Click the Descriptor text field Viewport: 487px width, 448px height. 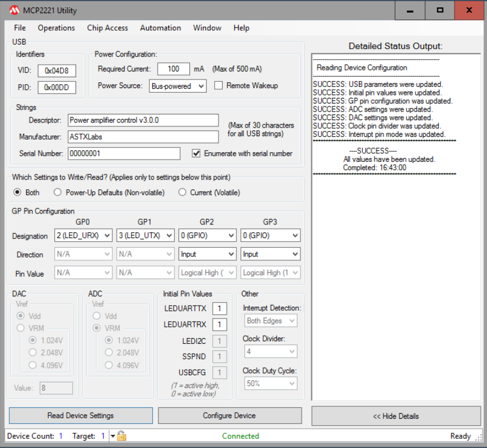143,120
